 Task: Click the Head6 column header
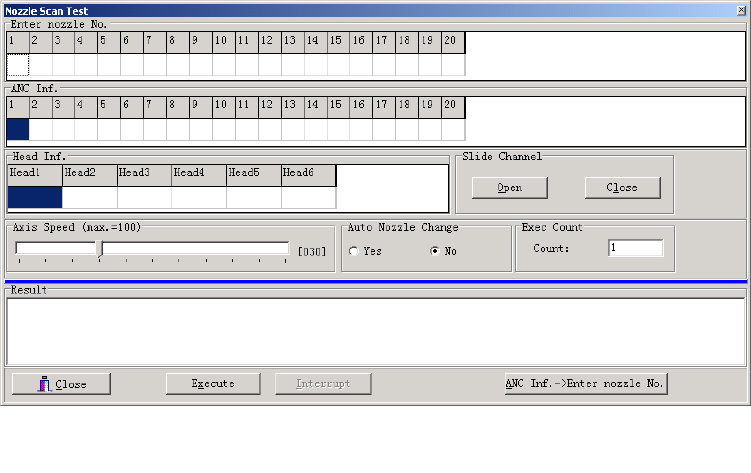[308, 175]
